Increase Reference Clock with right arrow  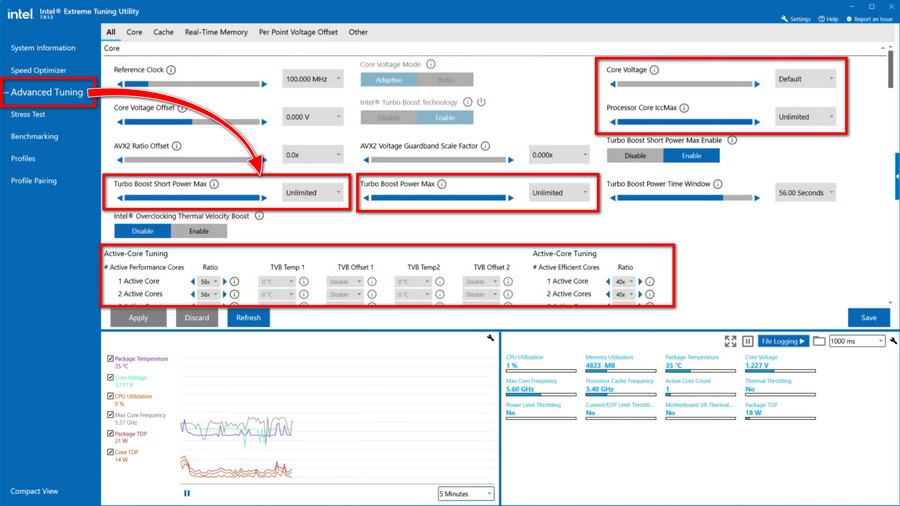click(265, 84)
